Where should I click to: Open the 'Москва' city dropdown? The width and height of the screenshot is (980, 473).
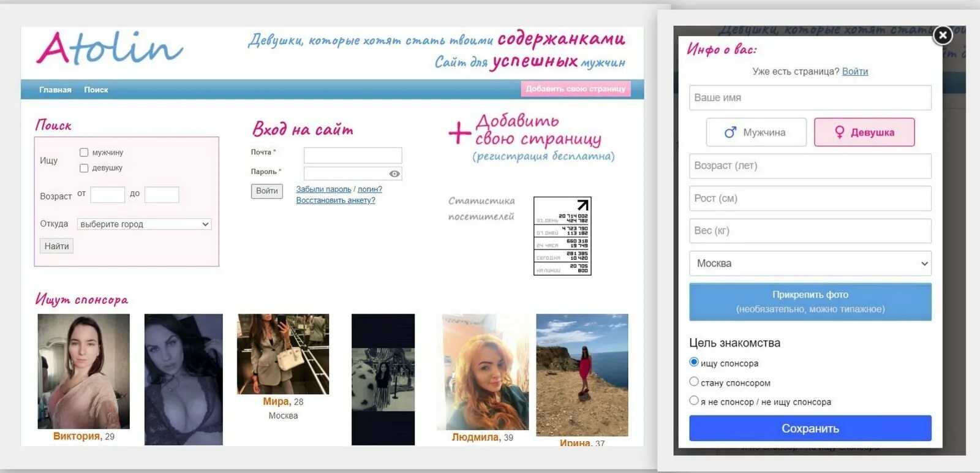point(810,263)
